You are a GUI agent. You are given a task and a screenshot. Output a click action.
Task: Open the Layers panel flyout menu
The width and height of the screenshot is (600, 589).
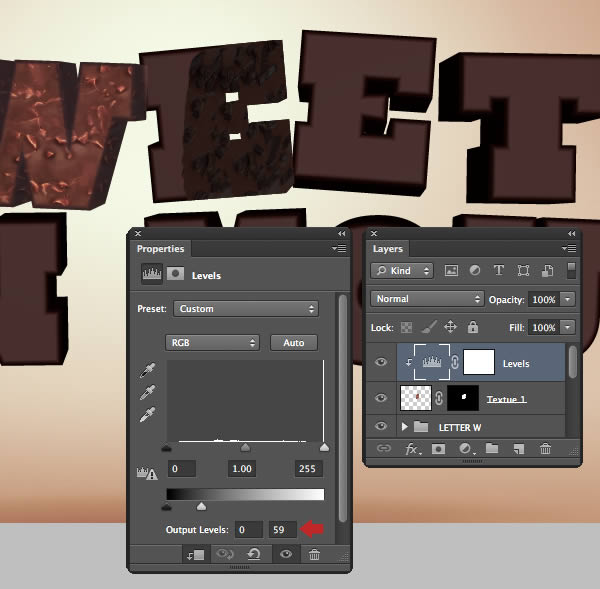(x=569, y=248)
